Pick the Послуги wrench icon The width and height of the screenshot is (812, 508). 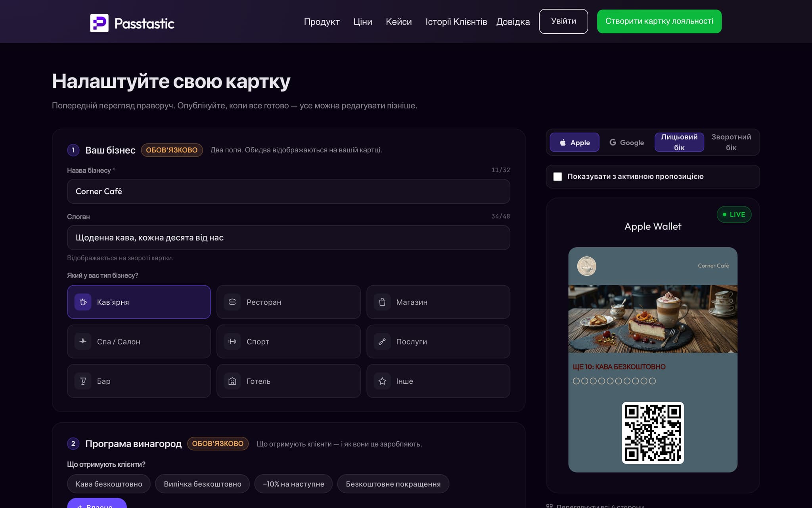click(382, 341)
